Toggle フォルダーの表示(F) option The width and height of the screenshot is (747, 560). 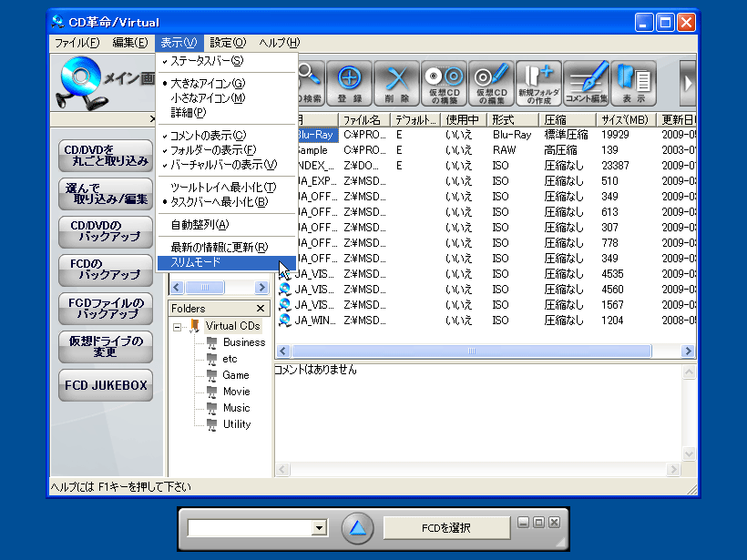coord(227,150)
